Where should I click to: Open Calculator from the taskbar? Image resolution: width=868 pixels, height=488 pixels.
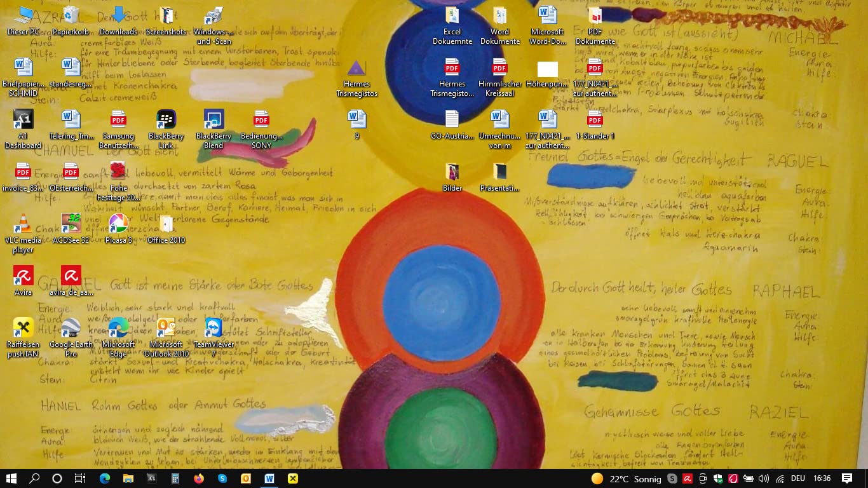click(x=175, y=478)
